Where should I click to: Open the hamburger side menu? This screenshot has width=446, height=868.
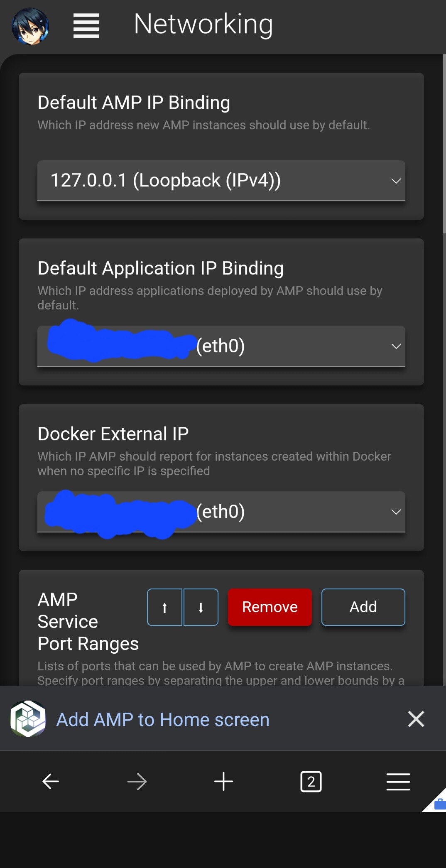pyautogui.click(x=86, y=26)
